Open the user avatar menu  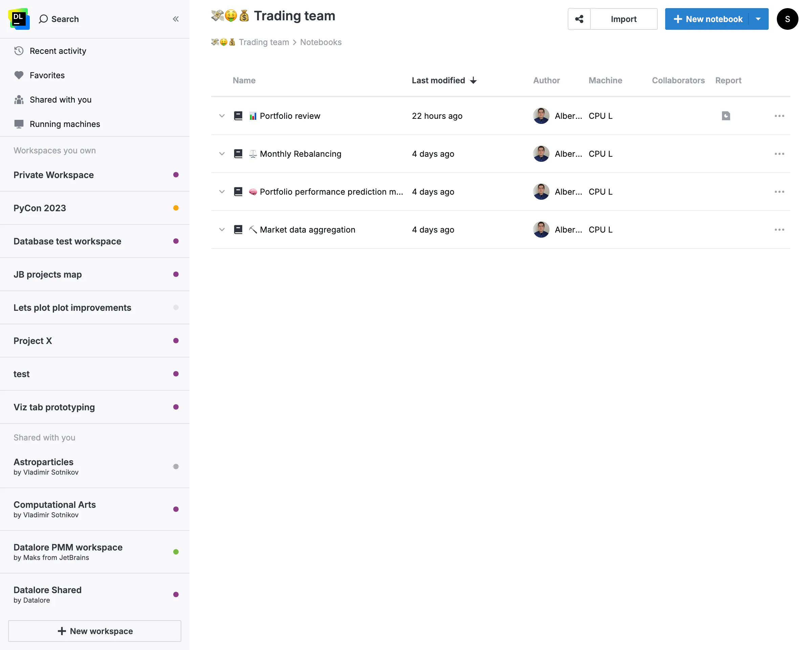(787, 19)
